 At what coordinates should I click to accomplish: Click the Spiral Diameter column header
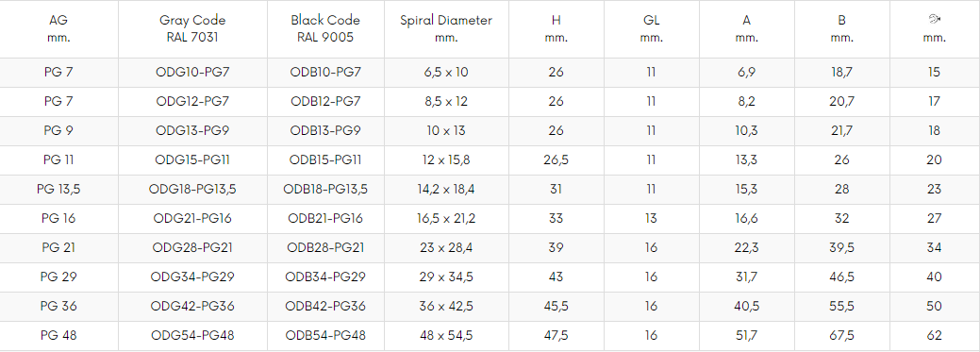446,28
